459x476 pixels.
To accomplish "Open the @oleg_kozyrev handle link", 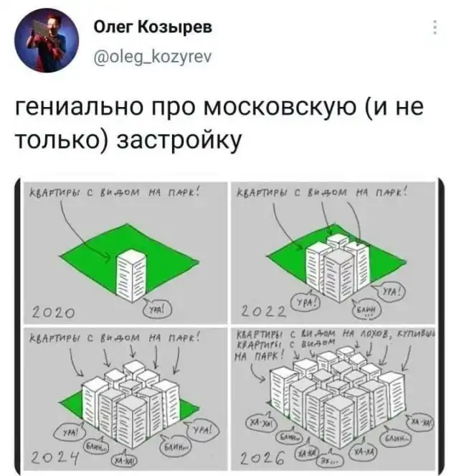I will pyautogui.click(x=153, y=56).
